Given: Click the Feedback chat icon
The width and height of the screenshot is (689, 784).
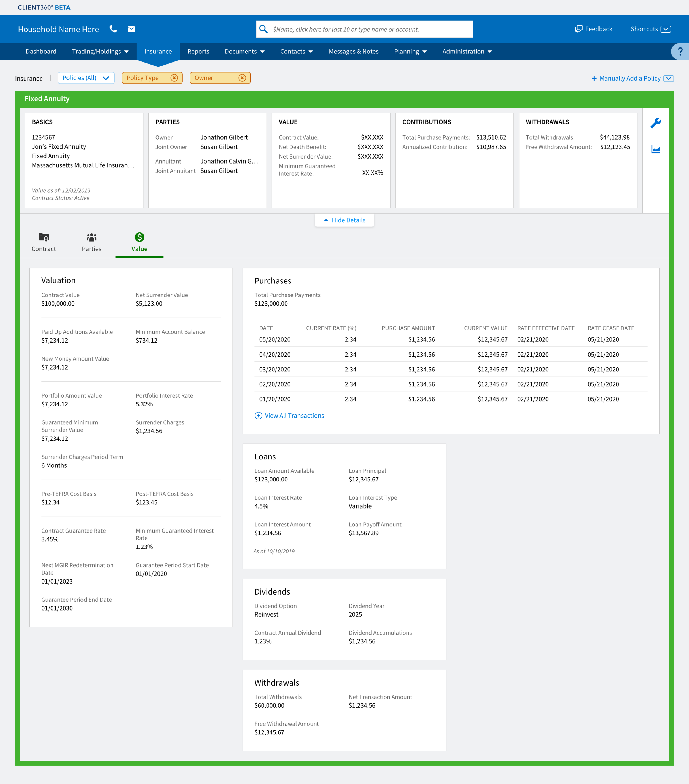Looking at the screenshot, I should 578,29.
